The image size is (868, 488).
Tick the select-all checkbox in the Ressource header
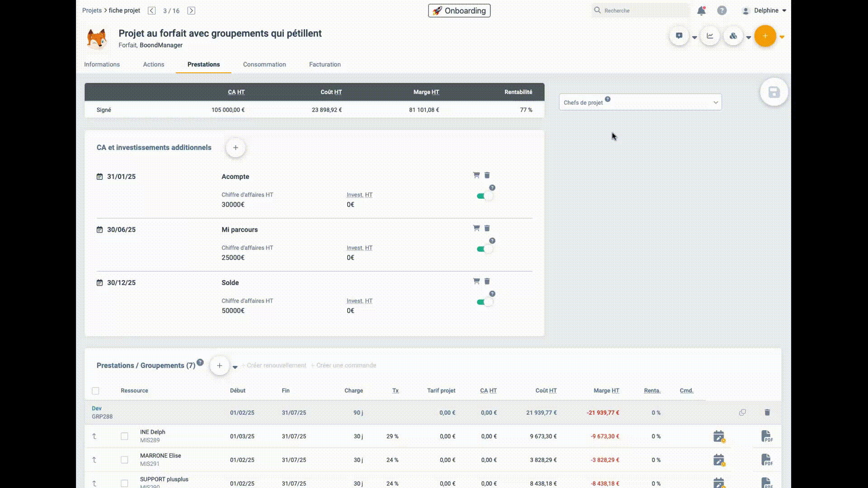click(95, 391)
